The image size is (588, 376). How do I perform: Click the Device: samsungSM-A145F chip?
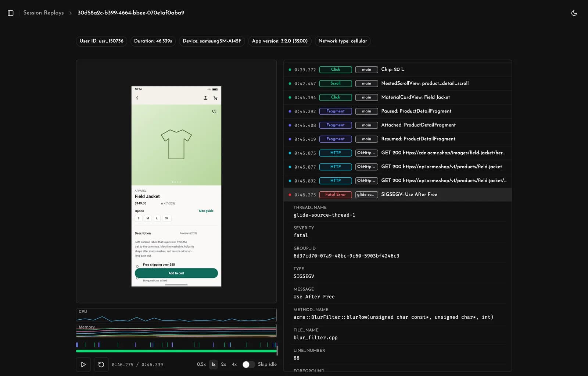pyautogui.click(x=212, y=41)
